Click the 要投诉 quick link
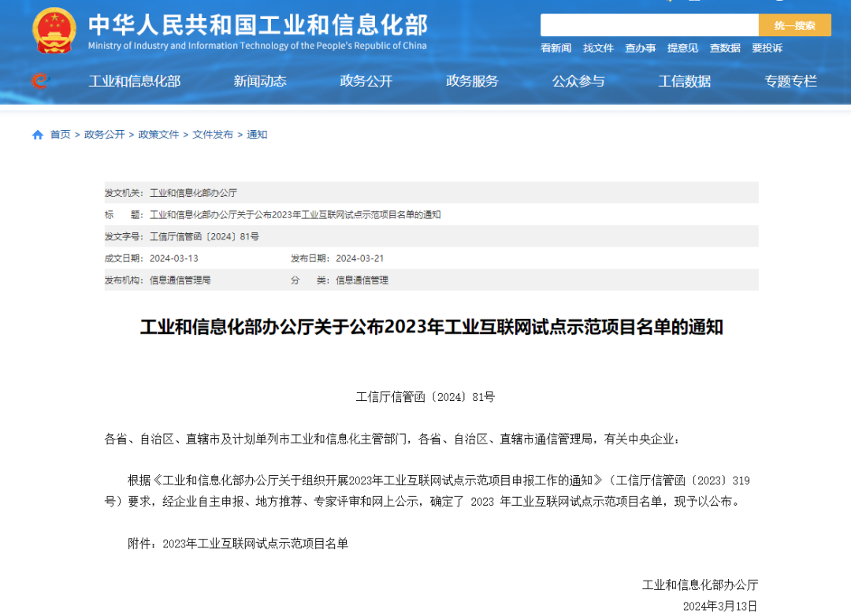 click(x=767, y=48)
